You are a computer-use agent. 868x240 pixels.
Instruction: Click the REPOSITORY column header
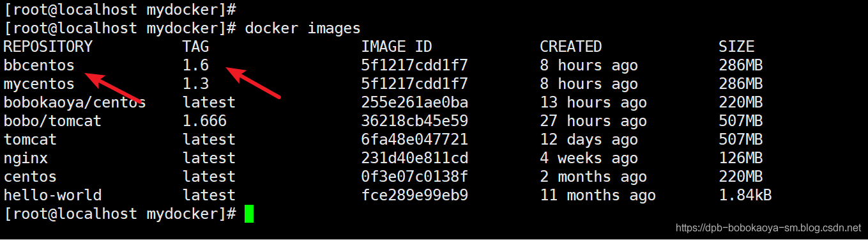click(48, 47)
